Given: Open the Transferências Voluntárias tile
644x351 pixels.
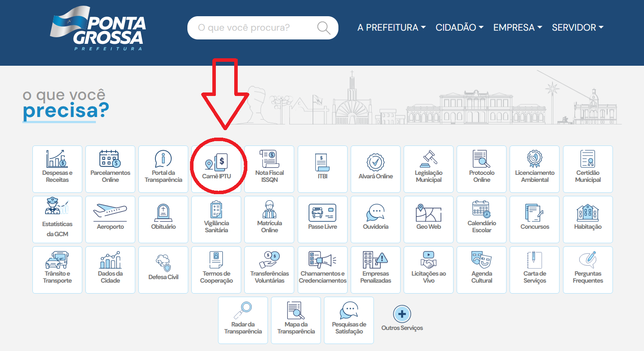Looking at the screenshot, I should click(269, 270).
